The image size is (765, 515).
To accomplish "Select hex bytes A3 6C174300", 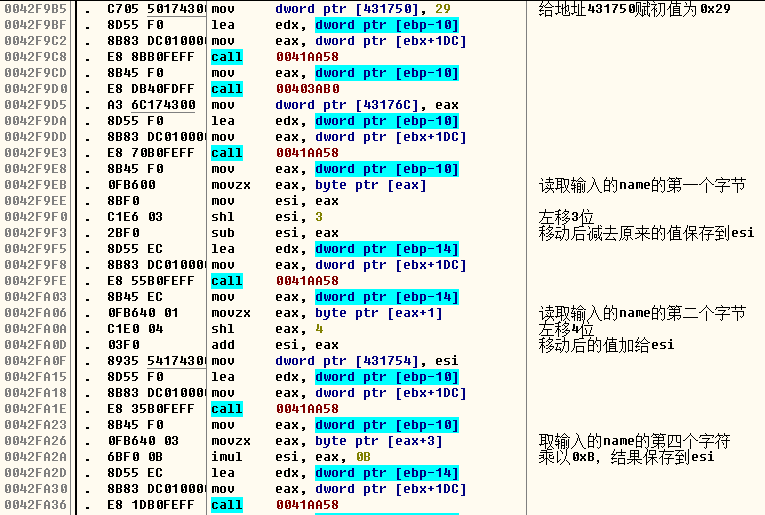I will [x=151, y=105].
